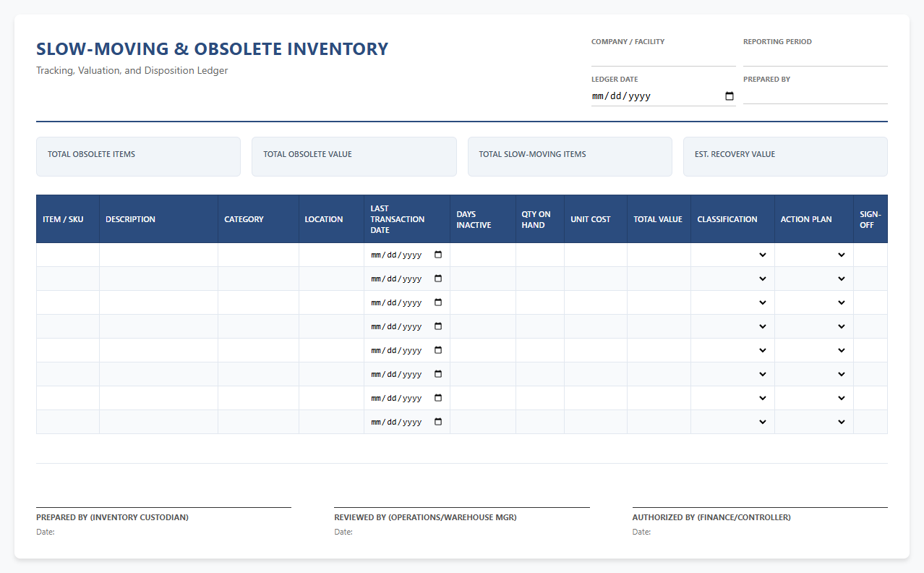Open calendar picker in fifth table row
Viewport: 924px width, 573px height.
tap(438, 350)
